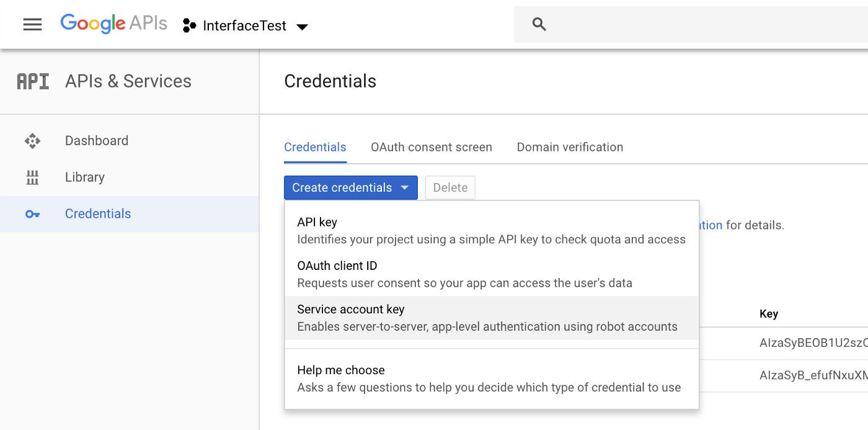Open the partly hidden documentation link
The height and width of the screenshot is (430, 868).
711,225
